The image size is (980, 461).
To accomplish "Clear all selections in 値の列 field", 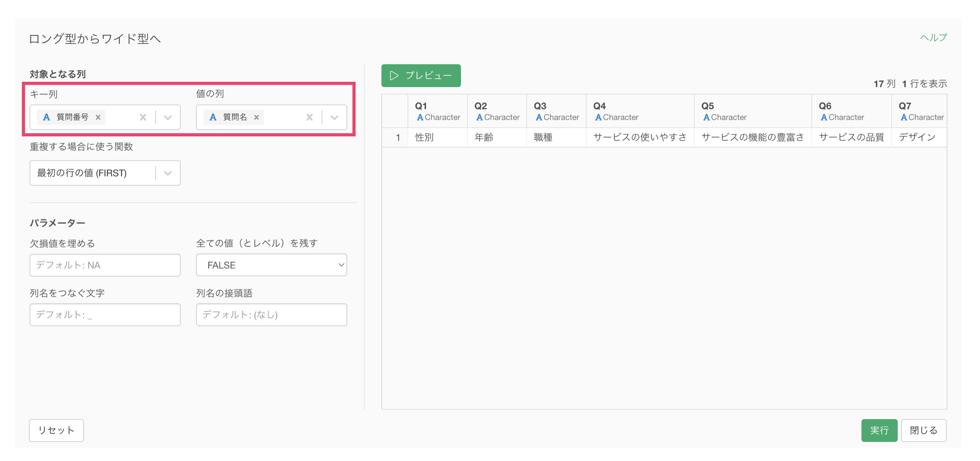I will [310, 117].
